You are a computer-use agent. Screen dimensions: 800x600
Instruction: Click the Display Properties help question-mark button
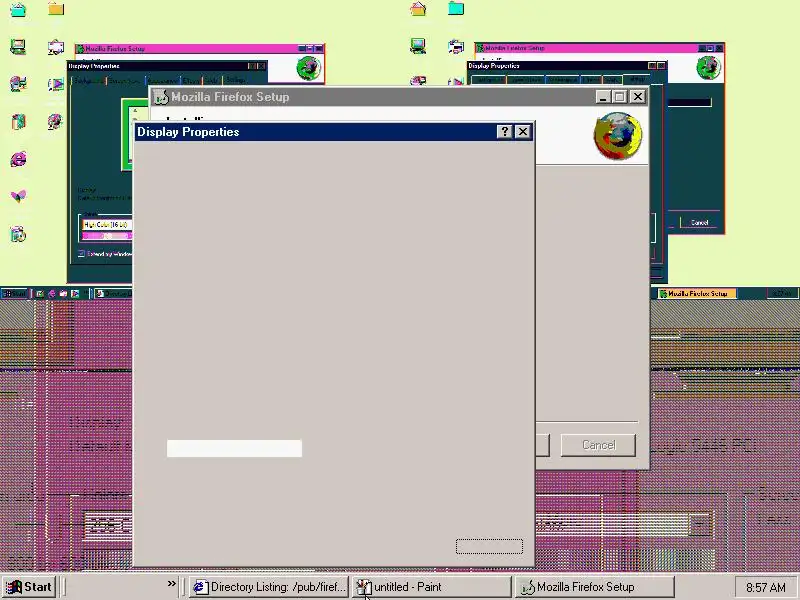click(x=505, y=132)
